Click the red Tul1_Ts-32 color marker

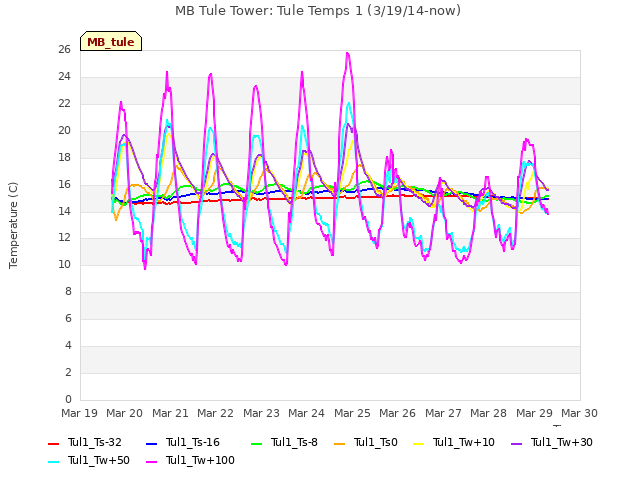pyautogui.click(x=53, y=444)
